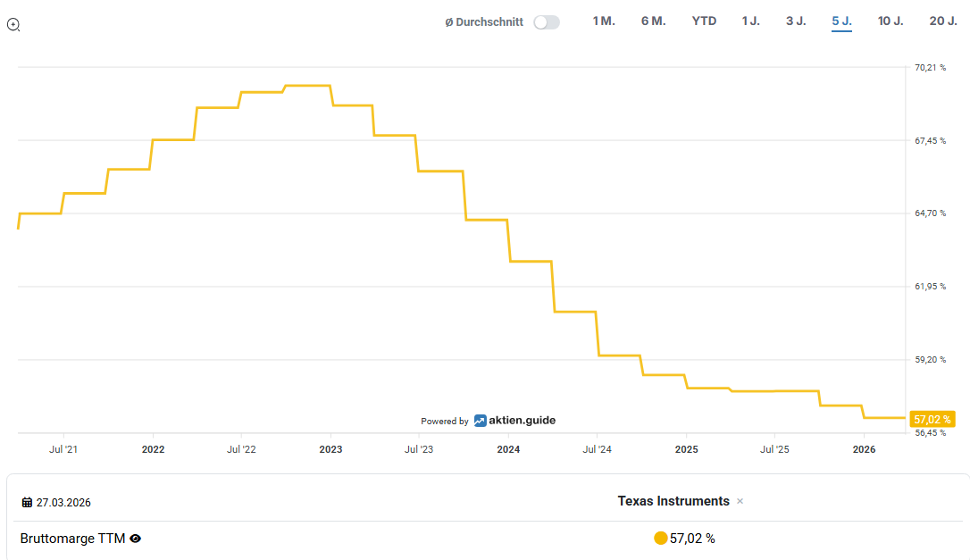Select the 1 M. time range
The image size is (970, 560).
pos(604,21)
